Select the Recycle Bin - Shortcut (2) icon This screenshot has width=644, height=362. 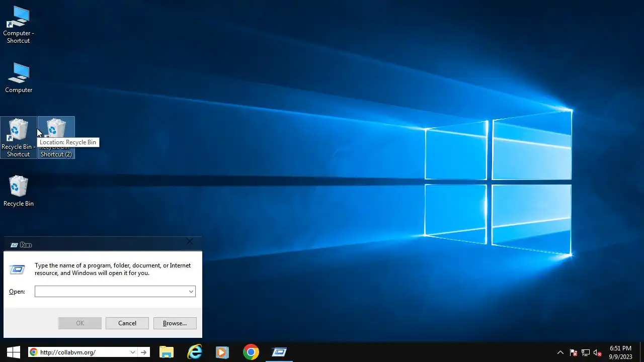[56, 137]
